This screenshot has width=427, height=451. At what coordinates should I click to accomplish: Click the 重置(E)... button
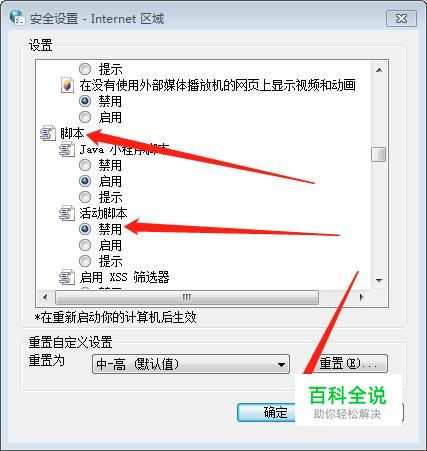pos(349,363)
